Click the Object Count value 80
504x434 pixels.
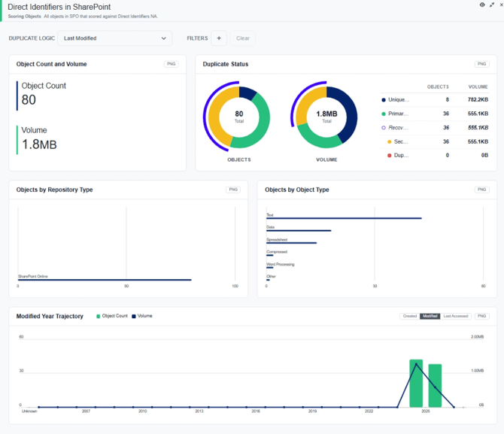coord(29,99)
